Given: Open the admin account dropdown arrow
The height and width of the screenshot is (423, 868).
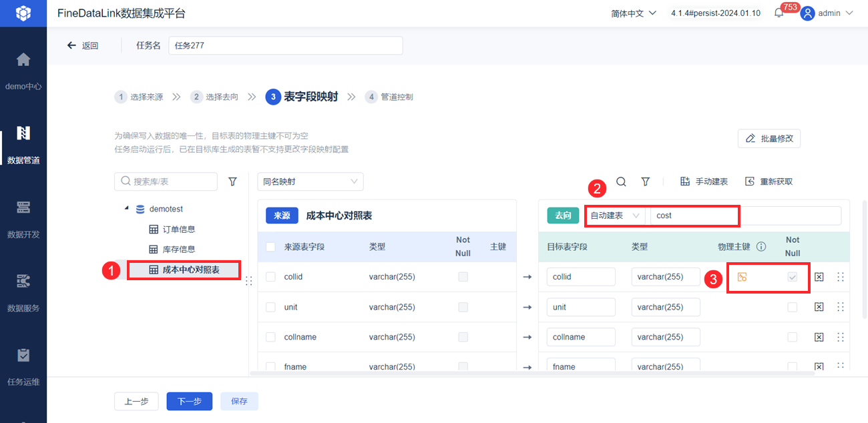Looking at the screenshot, I should point(849,13).
